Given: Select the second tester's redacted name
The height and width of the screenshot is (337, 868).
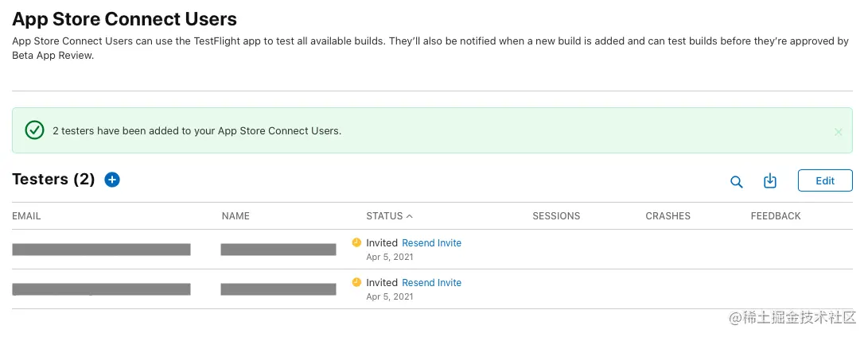Looking at the screenshot, I should (278, 289).
